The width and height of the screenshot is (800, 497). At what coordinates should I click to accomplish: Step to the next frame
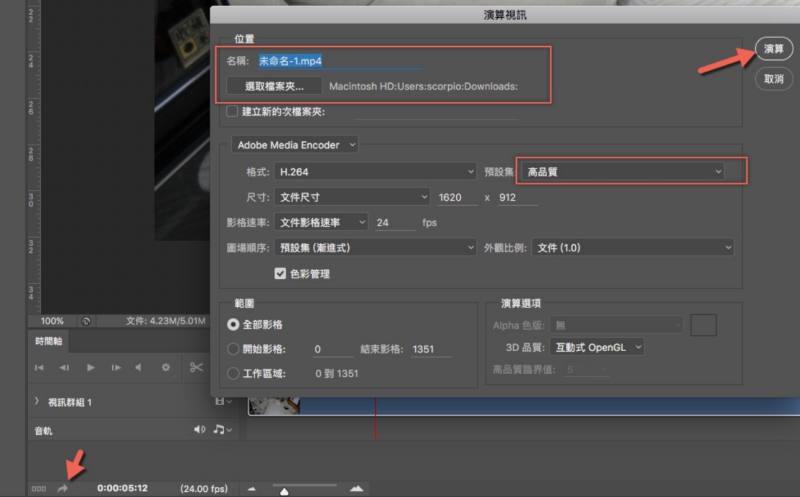[x=116, y=367]
